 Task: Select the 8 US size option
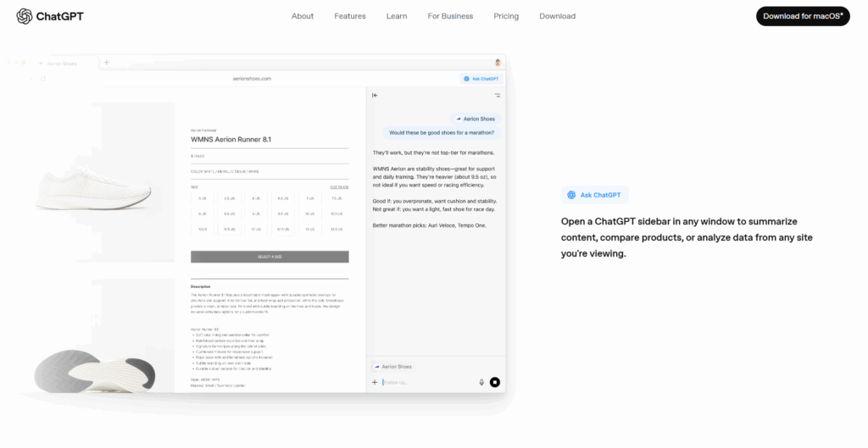[203, 213]
